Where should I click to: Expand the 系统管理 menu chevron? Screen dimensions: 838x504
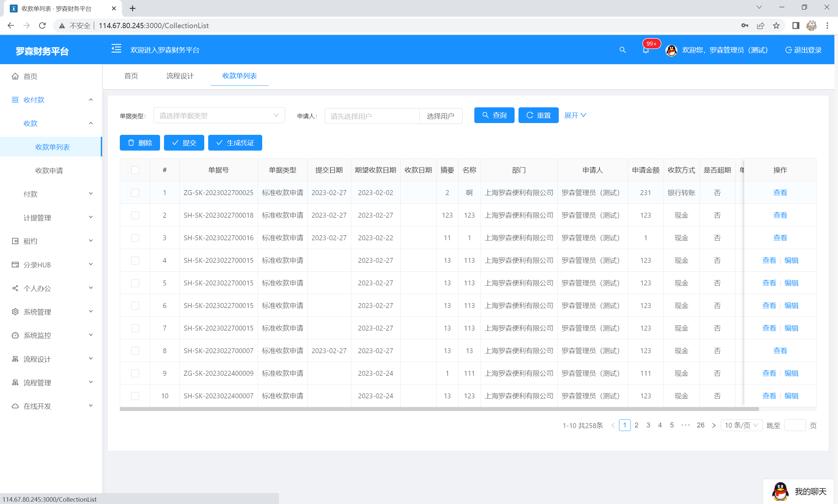(91, 312)
